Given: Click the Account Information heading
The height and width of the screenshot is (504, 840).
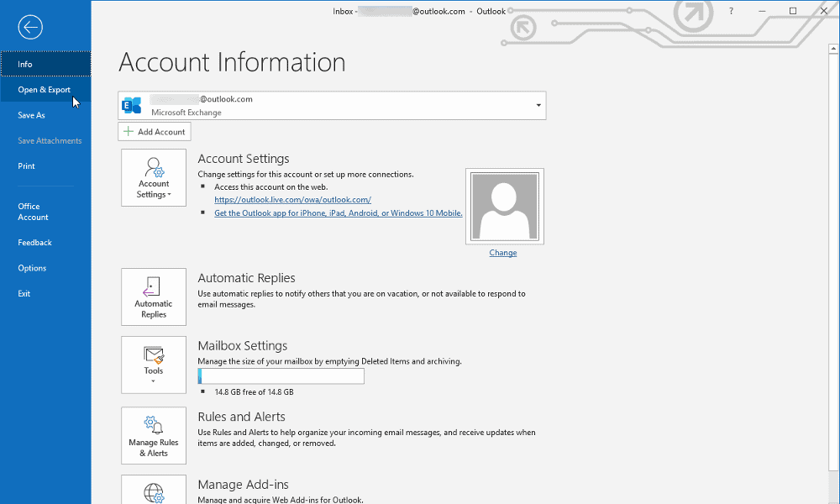Looking at the screenshot, I should (x=232, y=63).
